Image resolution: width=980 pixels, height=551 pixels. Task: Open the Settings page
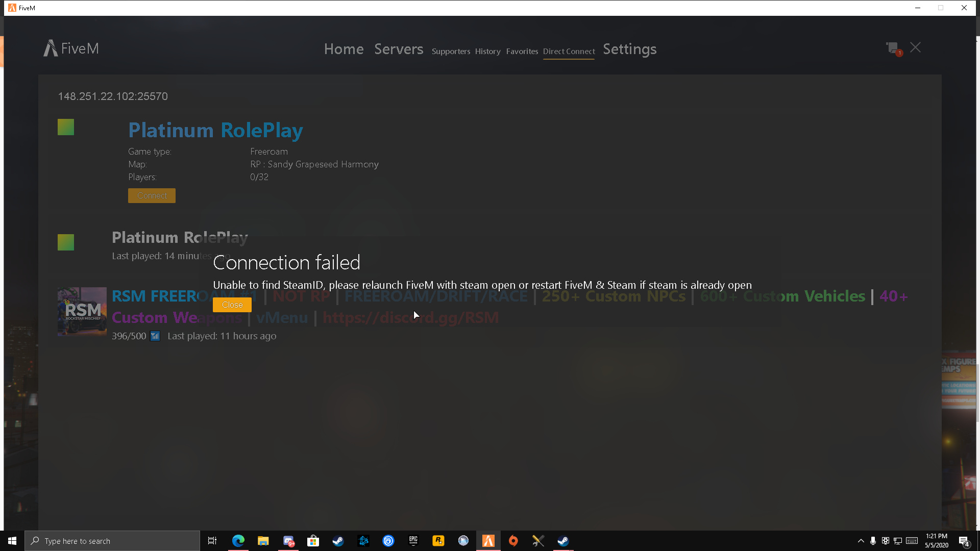629,49
